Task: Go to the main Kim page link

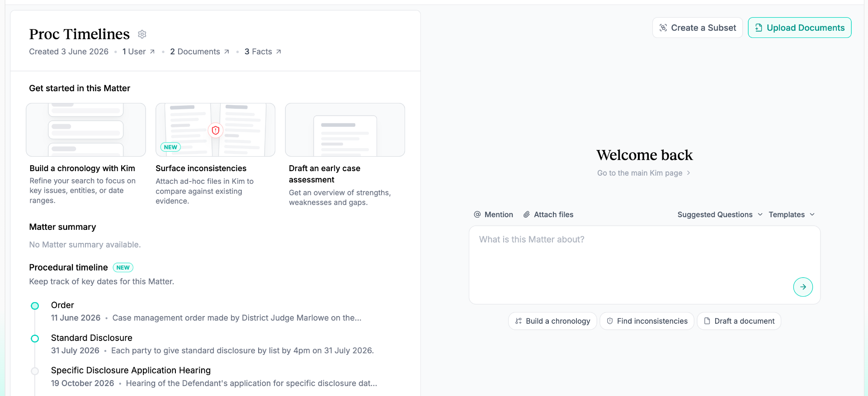Action: (x=643, y=173)
